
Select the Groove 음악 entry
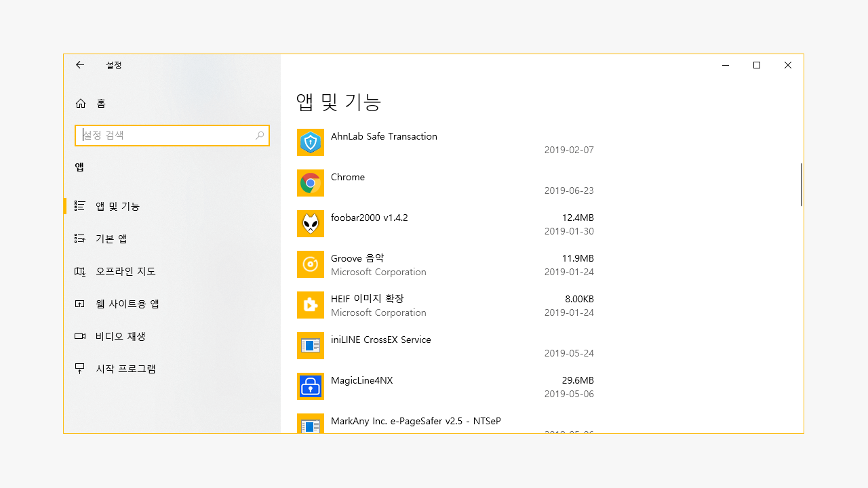[x=446, y=264]
